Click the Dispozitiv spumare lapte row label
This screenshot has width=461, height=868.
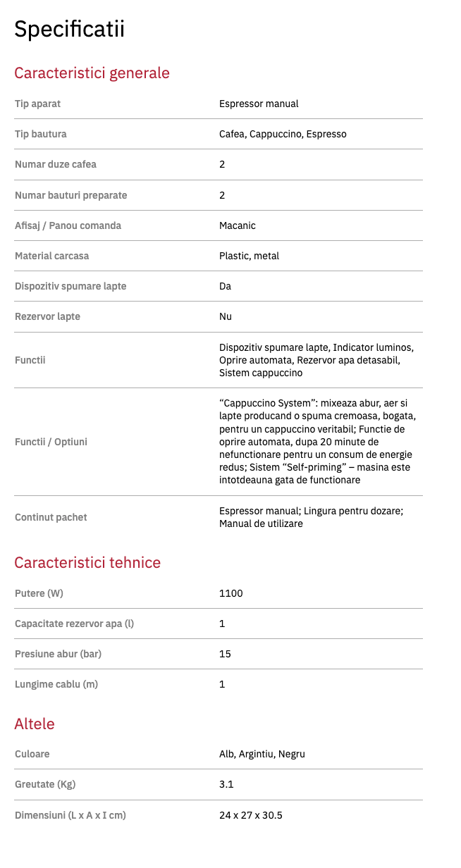[x=70, y=286]
